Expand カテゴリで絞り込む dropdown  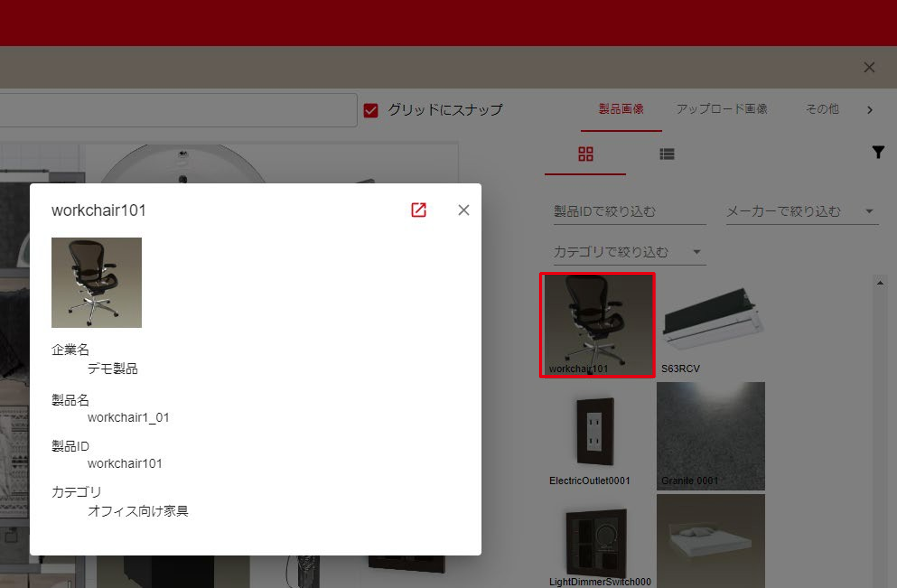coord(630,252)
